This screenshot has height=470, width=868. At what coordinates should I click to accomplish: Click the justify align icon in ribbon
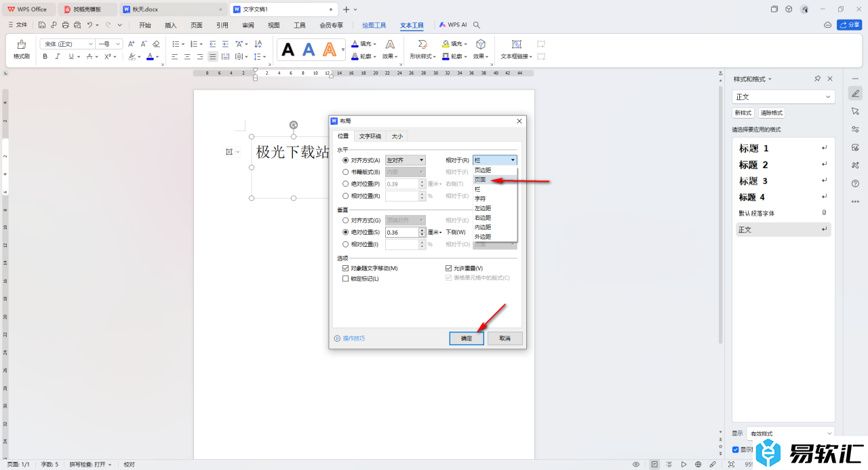coord(212,57)
